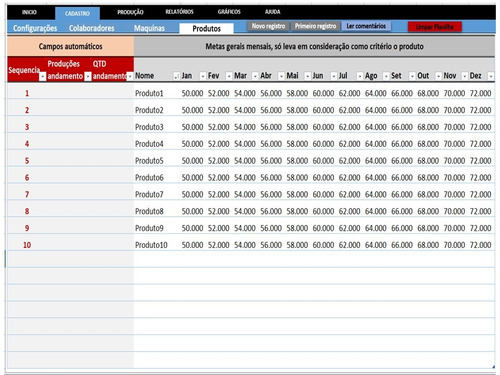The image size is (500, 375).
Task: Open the Jul column filter dropdown
Action: coord(360,76)
